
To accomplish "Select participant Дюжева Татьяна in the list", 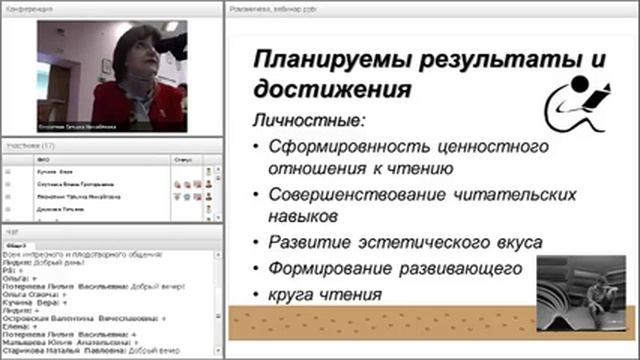I will tap(60, 209).
